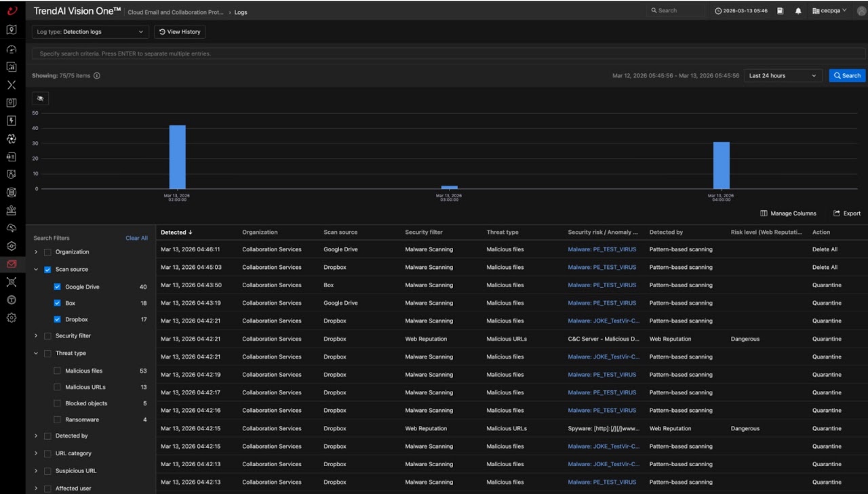This screenshot has height=494, width=868.
Task: Click the item count info icon
Action: coord(97,76)
